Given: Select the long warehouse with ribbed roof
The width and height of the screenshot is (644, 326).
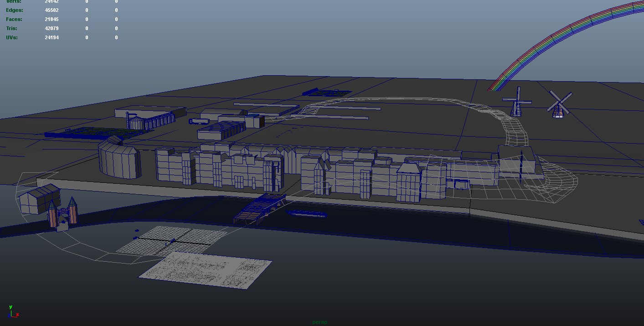Looking at the screenshot, I should [221, 130].
